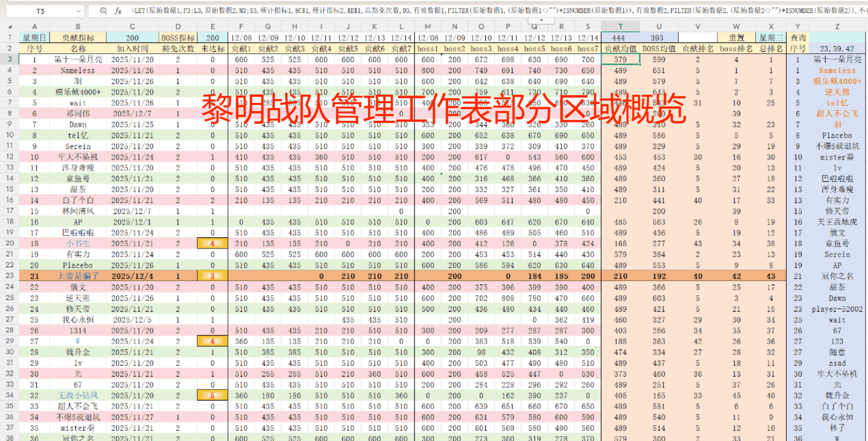Click the 查询 cell in column Y
The height and width of the screenshot is (441, 868).
[x=798, y=38]
